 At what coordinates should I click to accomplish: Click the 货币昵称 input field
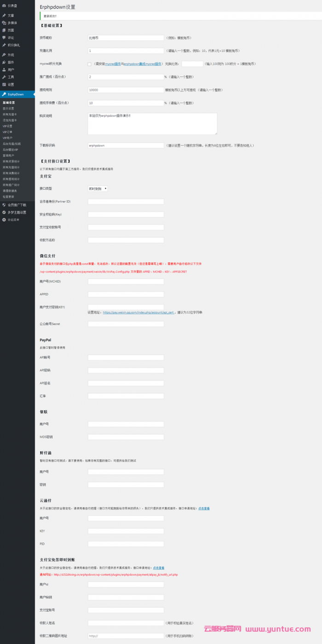point(126,38)
